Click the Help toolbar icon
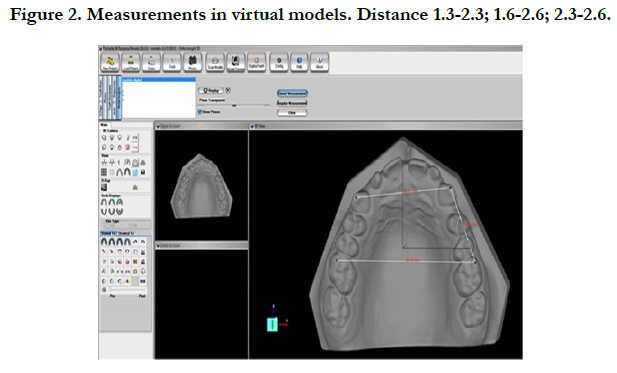Viewport: 617px width, 373px height. coord(299,62)
